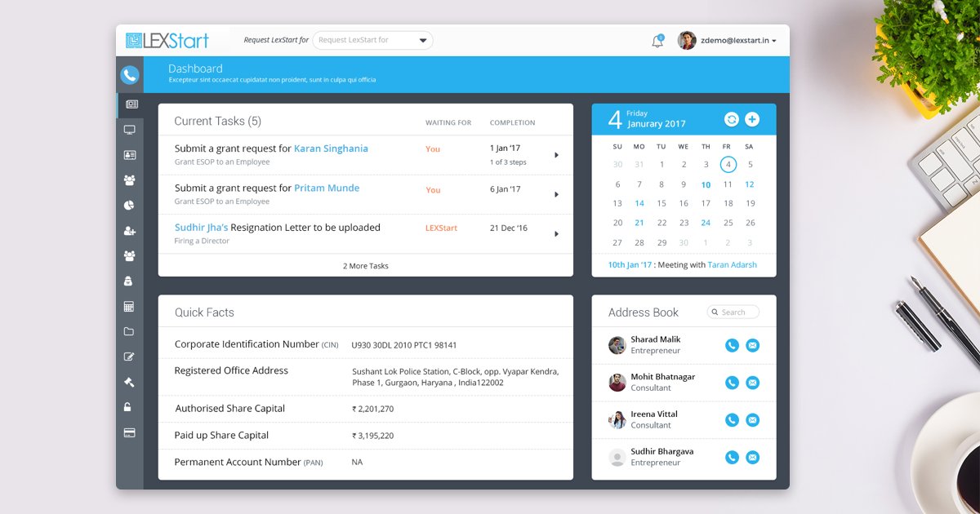
Task: Open Pritam Munde link
Action: click(x=327, y=188)
